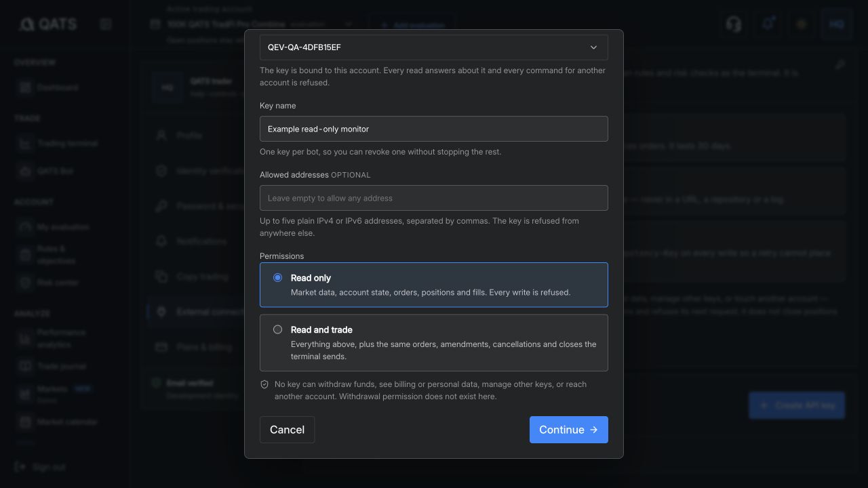The image size is (868, 488).
Task: Click the Cancel button
Action: click(x=287, y=430)
